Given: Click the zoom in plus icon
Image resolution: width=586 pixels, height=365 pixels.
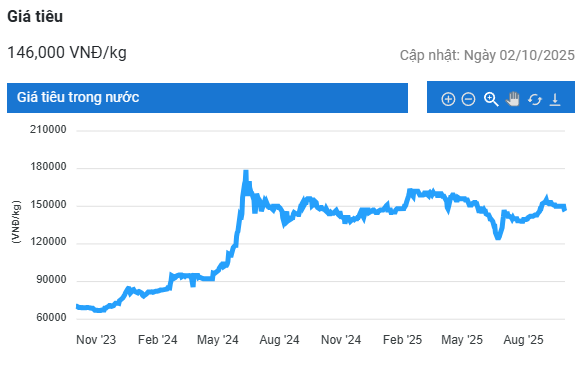Looking at the screenshot, I should (x=448, y=99).
